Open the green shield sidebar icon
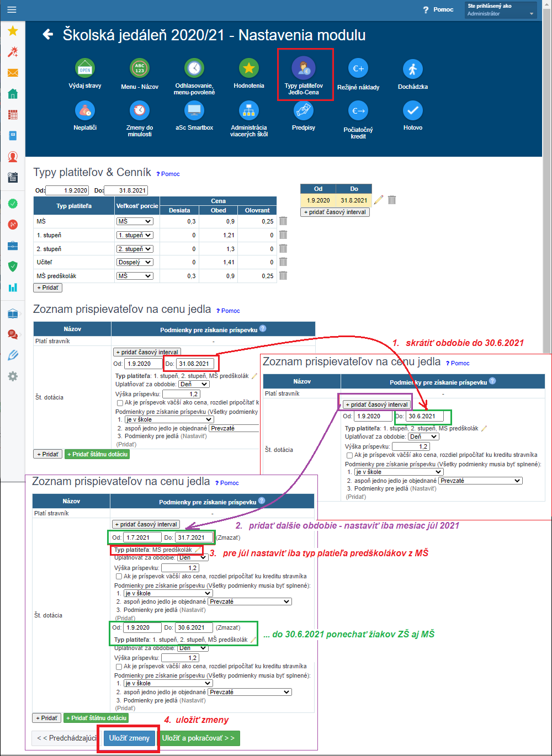This screenshot has height=756, width=552. point(13,267)
